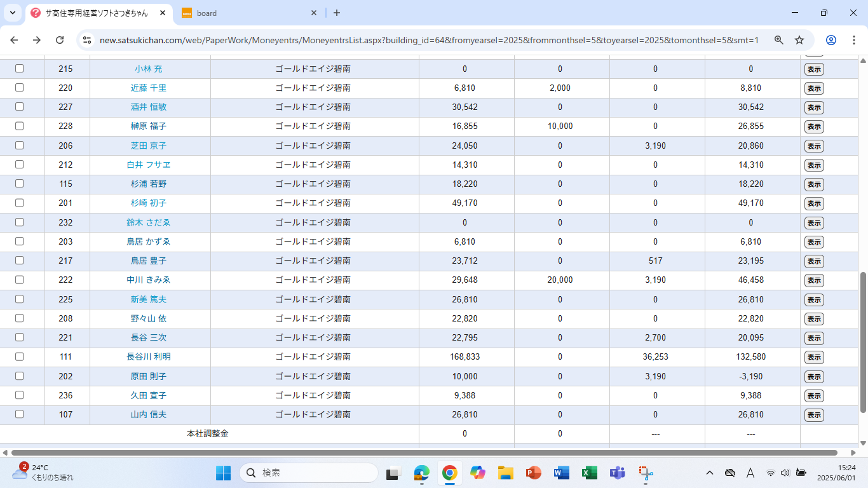This screenshot has height=488, width=868.
Task: Click the site information icon in address bar
Action: (x=87, y=40)
